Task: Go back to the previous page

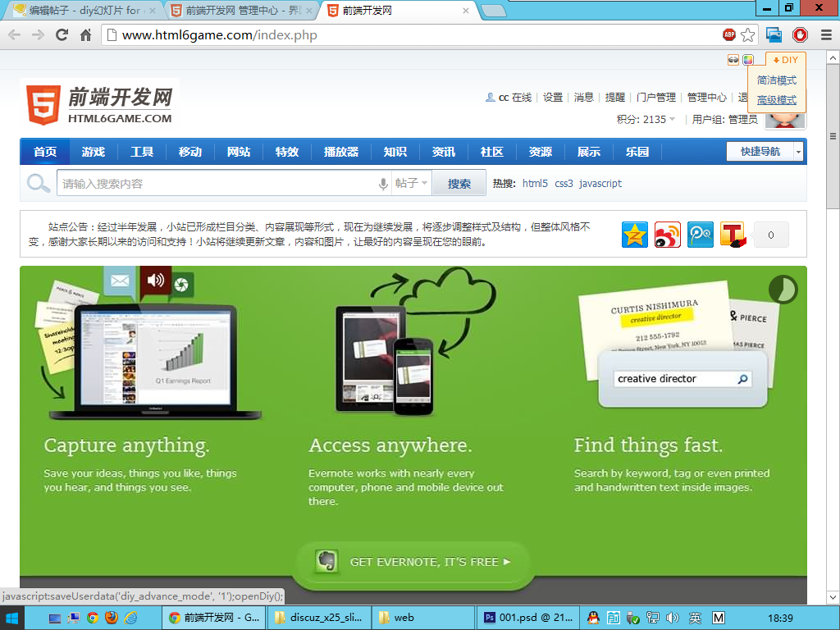Action: [x=15, y=35]
